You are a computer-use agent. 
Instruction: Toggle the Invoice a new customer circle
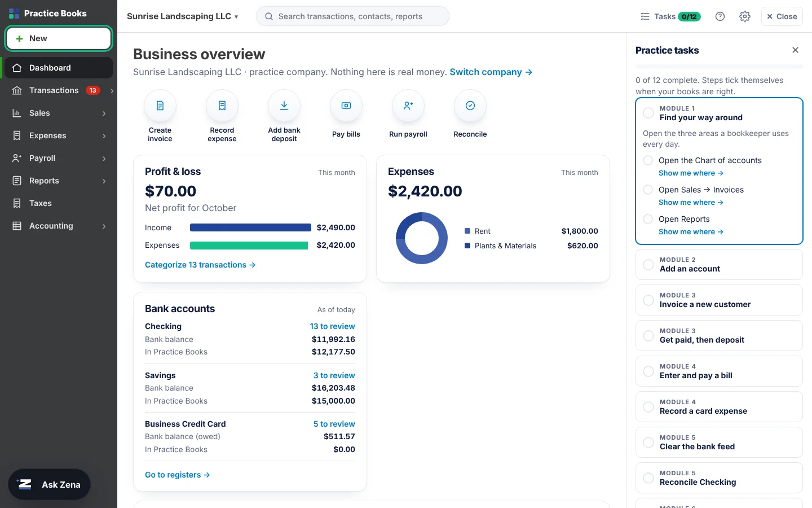[x=648, y=300]
